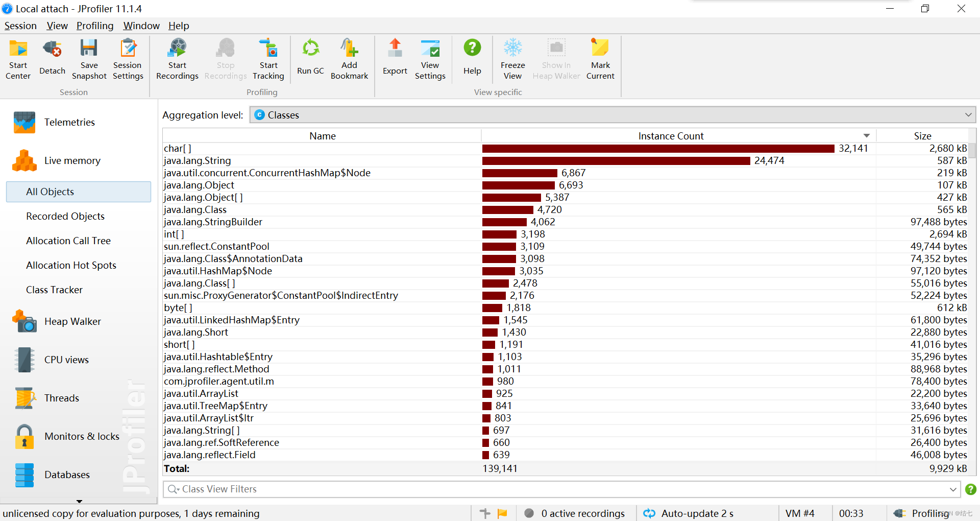Viewport: 980px width, 521px height.
Task: Click the Instance Count sort arrow
Action: 866,136
